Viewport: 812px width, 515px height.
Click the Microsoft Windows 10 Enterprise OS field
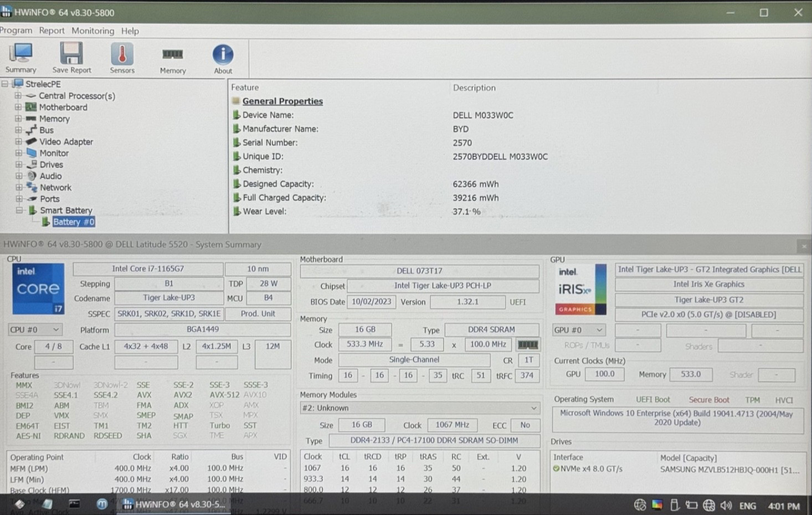tap(677, 420)
